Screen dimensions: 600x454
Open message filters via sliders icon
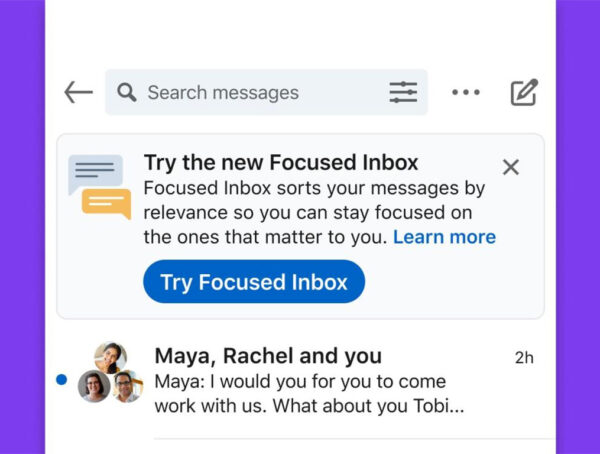(x=403, y=93)
